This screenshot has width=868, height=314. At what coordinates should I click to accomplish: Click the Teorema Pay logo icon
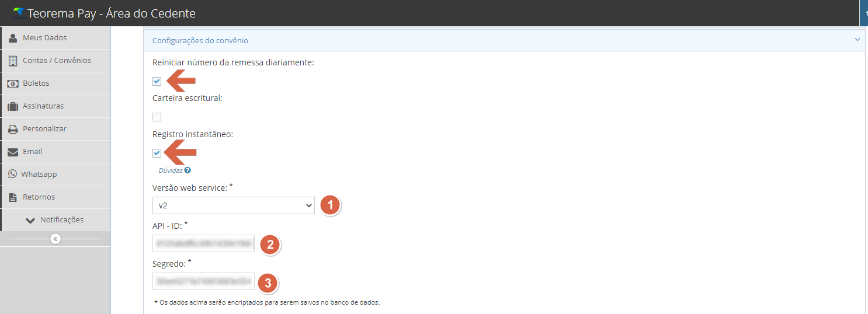tap(19, 13)
